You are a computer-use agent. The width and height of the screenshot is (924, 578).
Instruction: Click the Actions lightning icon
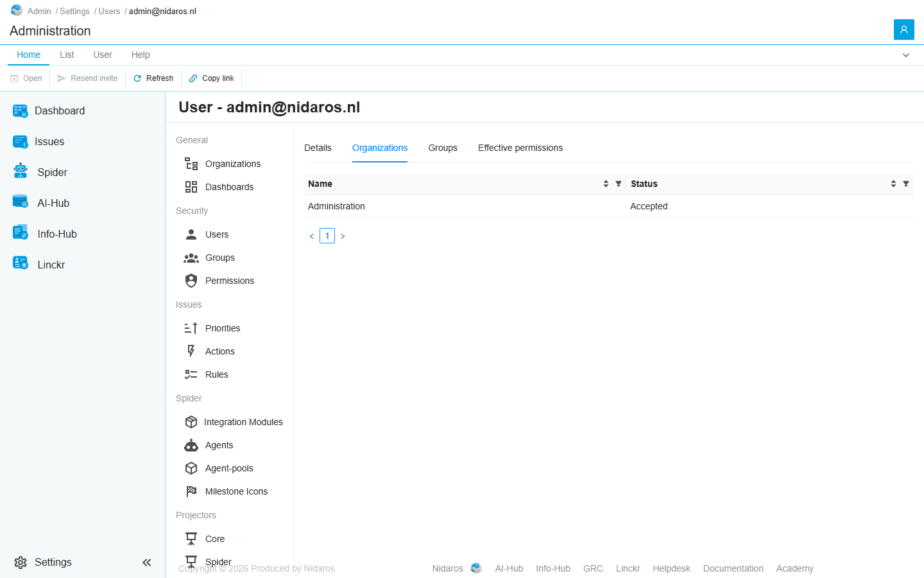click(191, 351)
